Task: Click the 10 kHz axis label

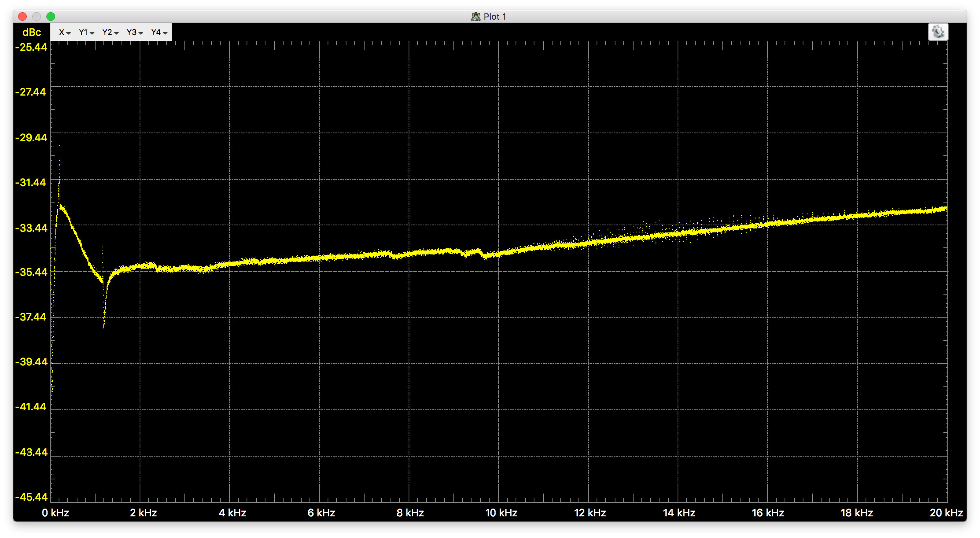Action: [x=499, y=513]
